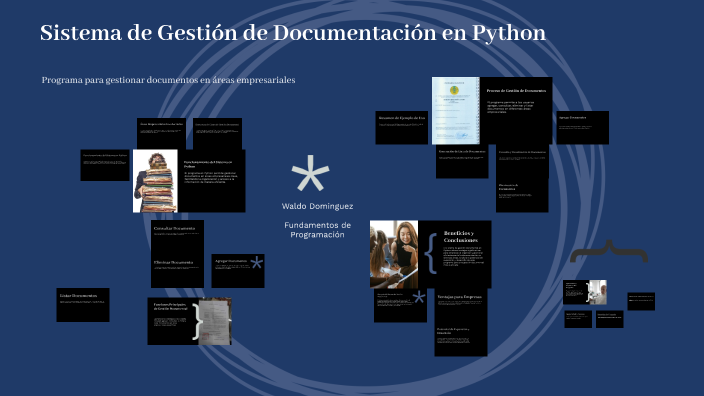Viewport: 704px width, 396px height.
Task: Click the blue curly brace beside Beneficios y Conclusiones
Action: [x=431, y=253]
